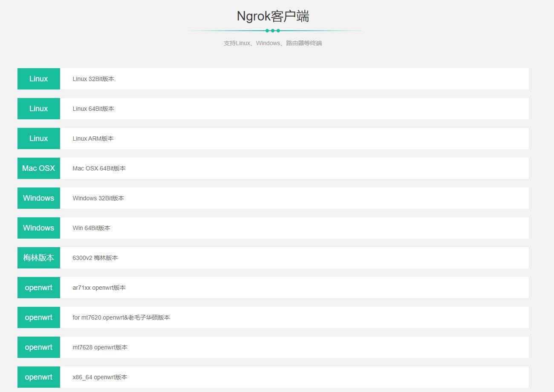Click ar71xx openwrt版本 link
Image resolution: width=554 pixels, height=392 pixels.
point(99,288)
